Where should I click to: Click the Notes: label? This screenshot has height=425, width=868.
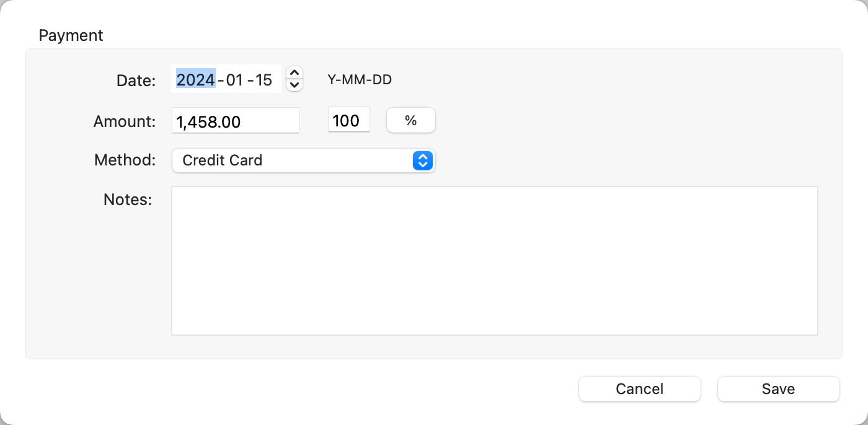(x=128, y=199)
